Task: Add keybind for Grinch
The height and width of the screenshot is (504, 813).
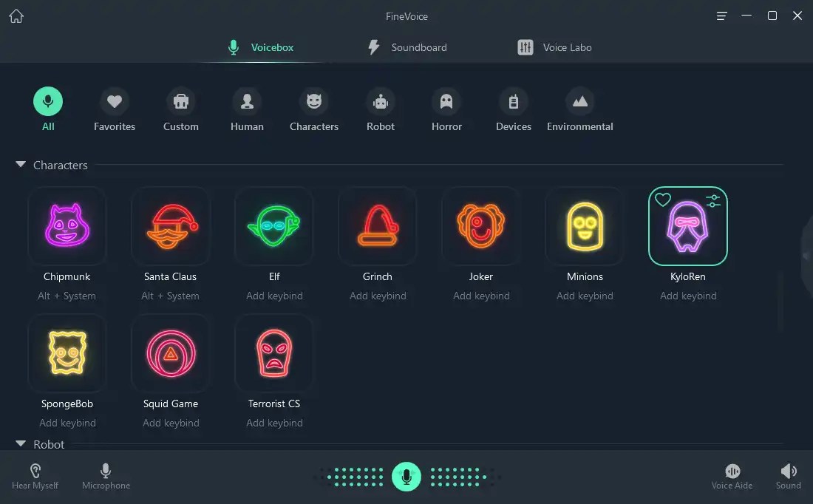Action: [378, 296]
